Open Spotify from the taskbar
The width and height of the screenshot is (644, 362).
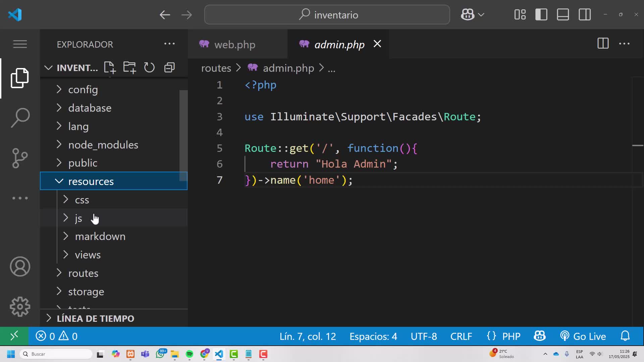point(190,354)
